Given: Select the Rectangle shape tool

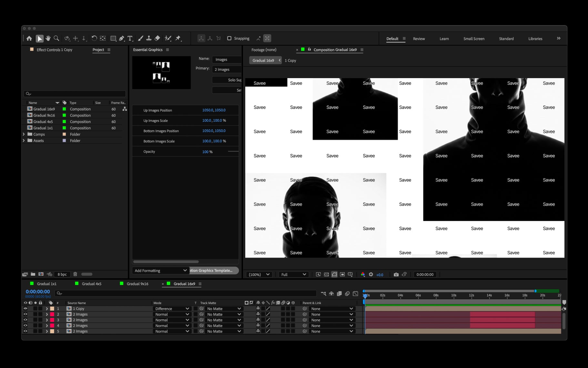Looking at the screenshot, I should click(x=113, y=38).
